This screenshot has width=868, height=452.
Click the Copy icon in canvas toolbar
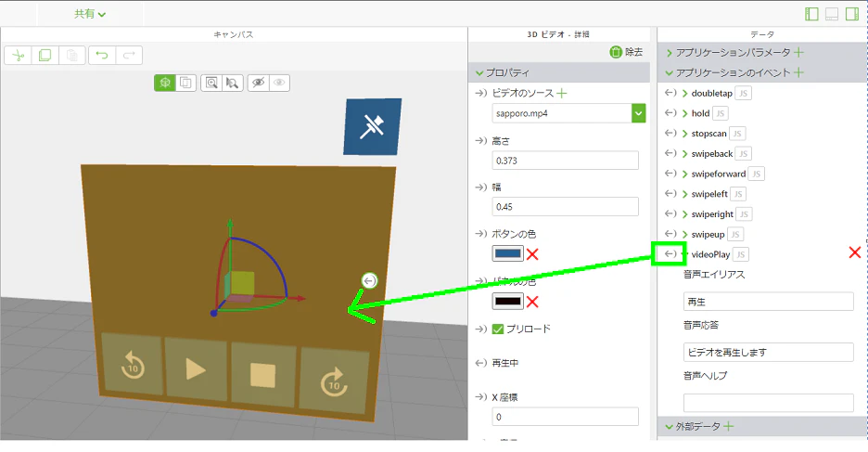(x=45, y=56)
